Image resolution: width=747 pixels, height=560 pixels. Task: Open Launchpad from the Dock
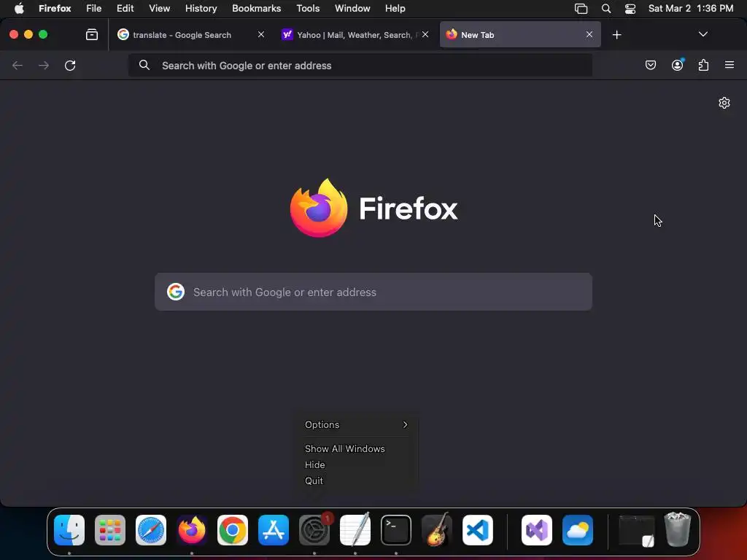110,530
